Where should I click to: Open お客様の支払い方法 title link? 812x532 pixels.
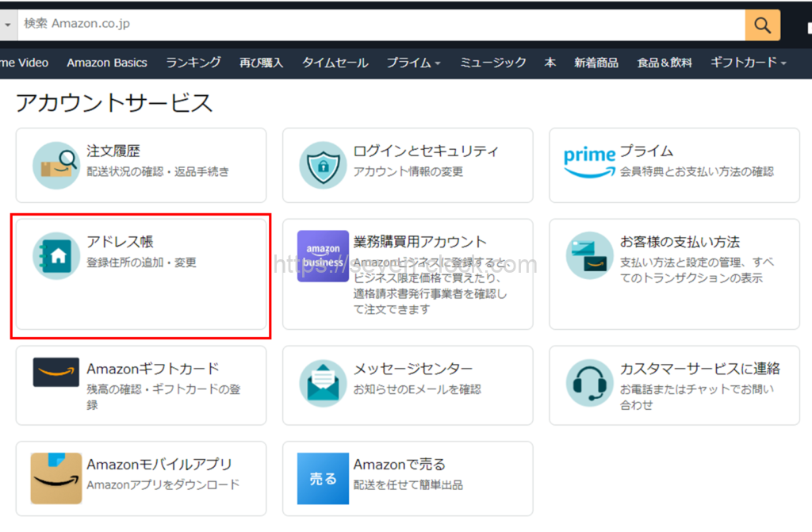tap(680, 242)
